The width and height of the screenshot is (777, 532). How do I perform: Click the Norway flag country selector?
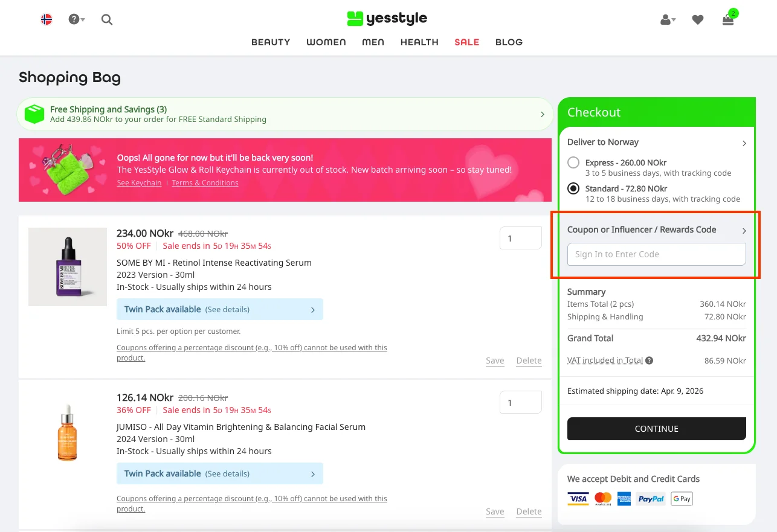pos(47,19)
